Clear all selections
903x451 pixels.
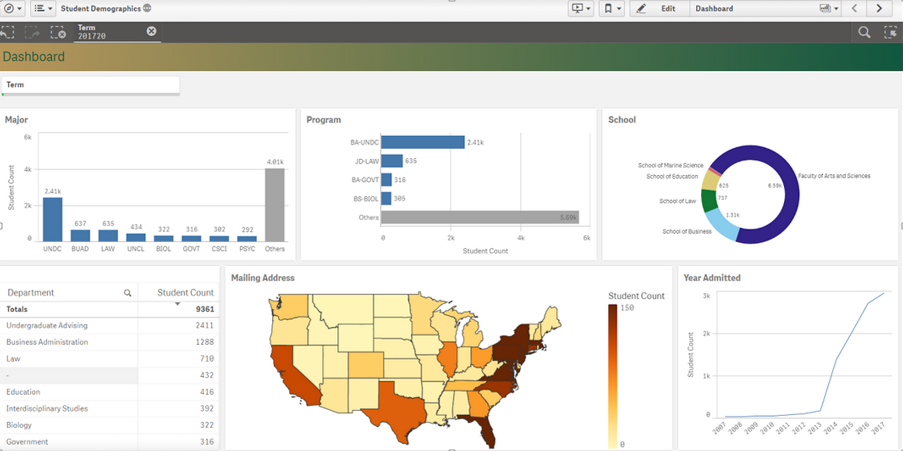click(58, 32)
